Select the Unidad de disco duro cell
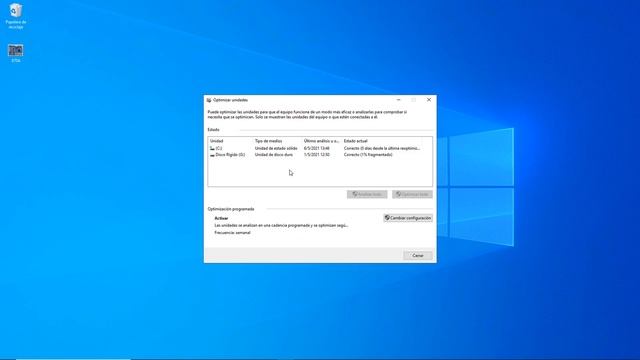 (x=273, y=155)
